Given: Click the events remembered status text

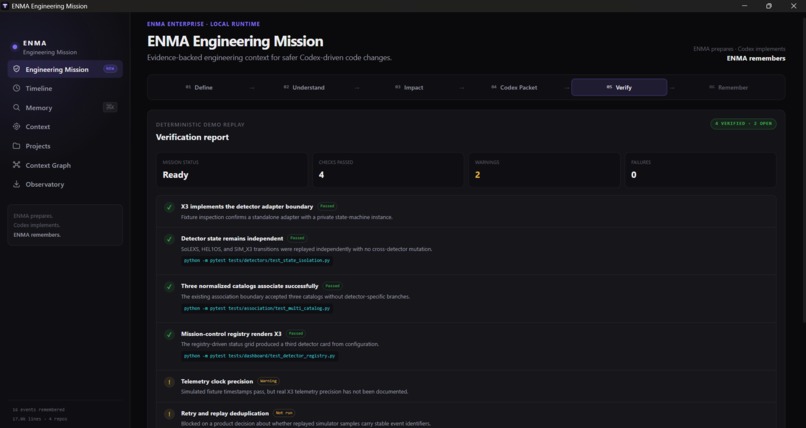Looking at the screenshot, I should [x=39, y=410].
